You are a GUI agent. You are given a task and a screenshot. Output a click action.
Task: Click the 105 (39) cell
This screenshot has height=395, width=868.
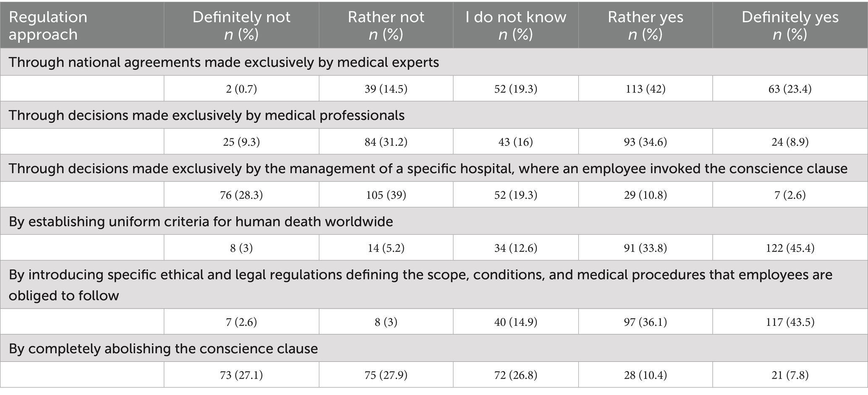coord(386,195)
